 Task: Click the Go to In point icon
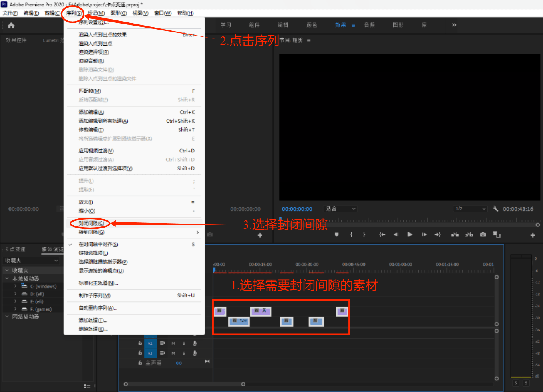(382, 234)
